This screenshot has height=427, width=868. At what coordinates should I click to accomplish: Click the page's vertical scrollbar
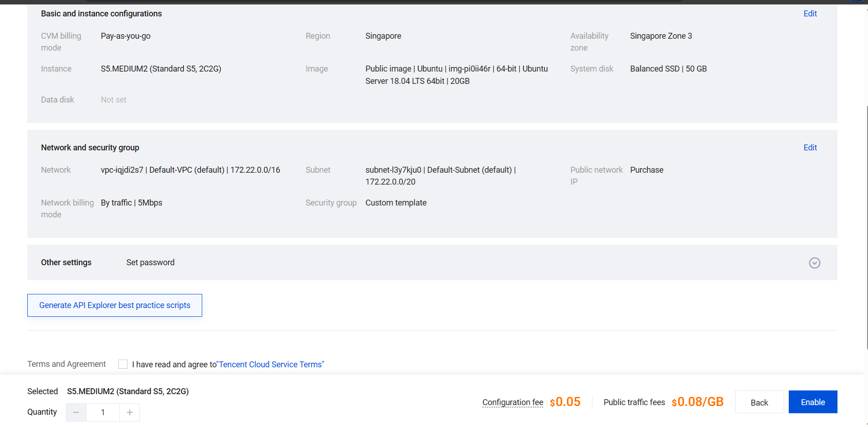coord(867,228)
